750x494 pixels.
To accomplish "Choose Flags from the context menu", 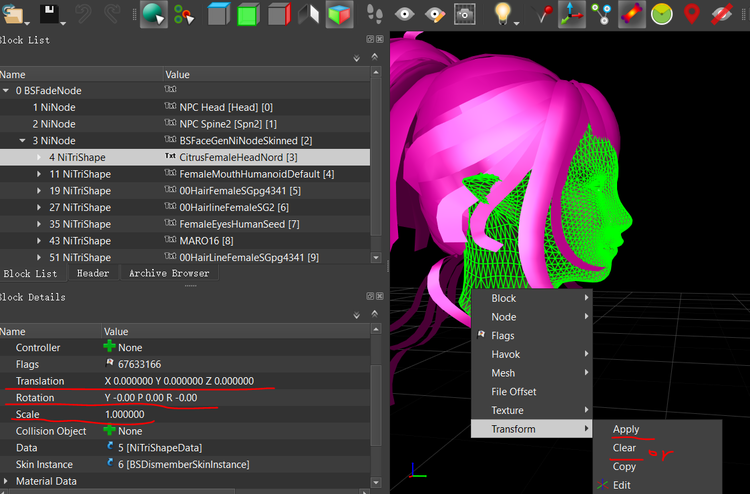I will point(531,335).
